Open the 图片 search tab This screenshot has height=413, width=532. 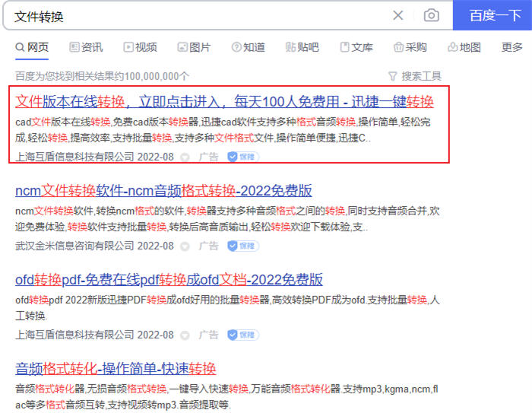tap(194, 47)
